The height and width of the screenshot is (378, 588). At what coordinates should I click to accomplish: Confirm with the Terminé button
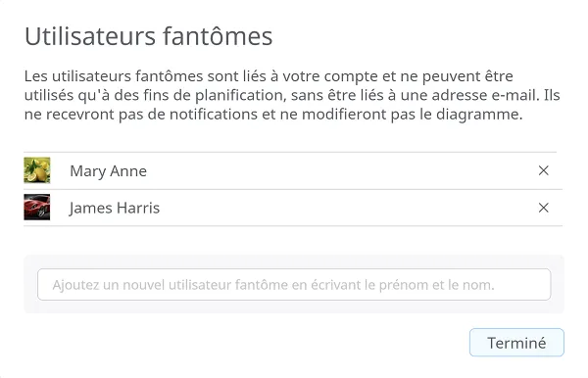(x=516, y=343)
